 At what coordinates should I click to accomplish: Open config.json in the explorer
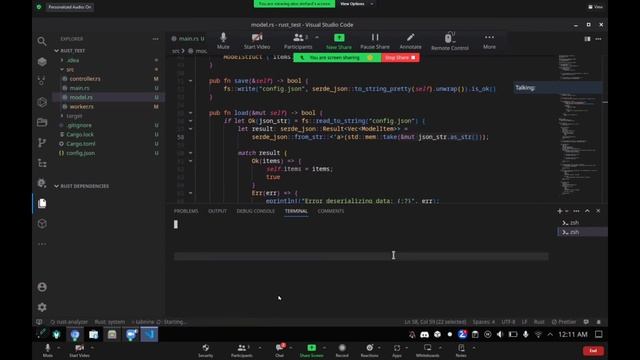(80, 153)
